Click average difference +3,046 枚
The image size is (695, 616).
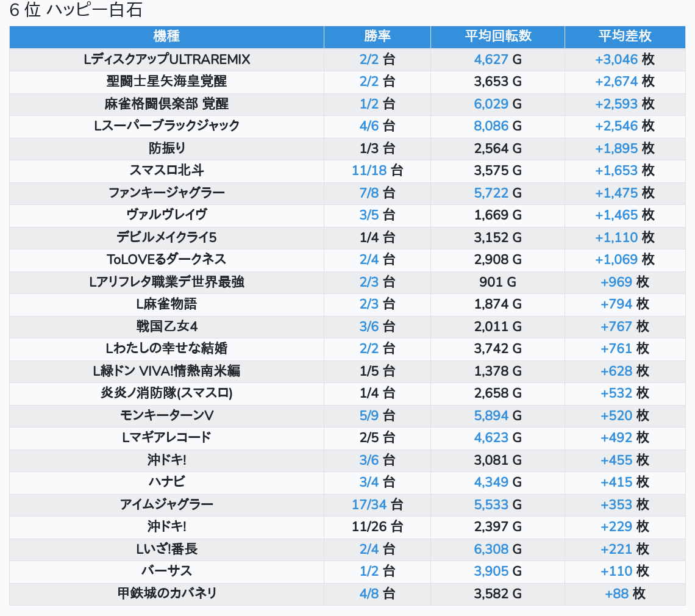[625, 59]
